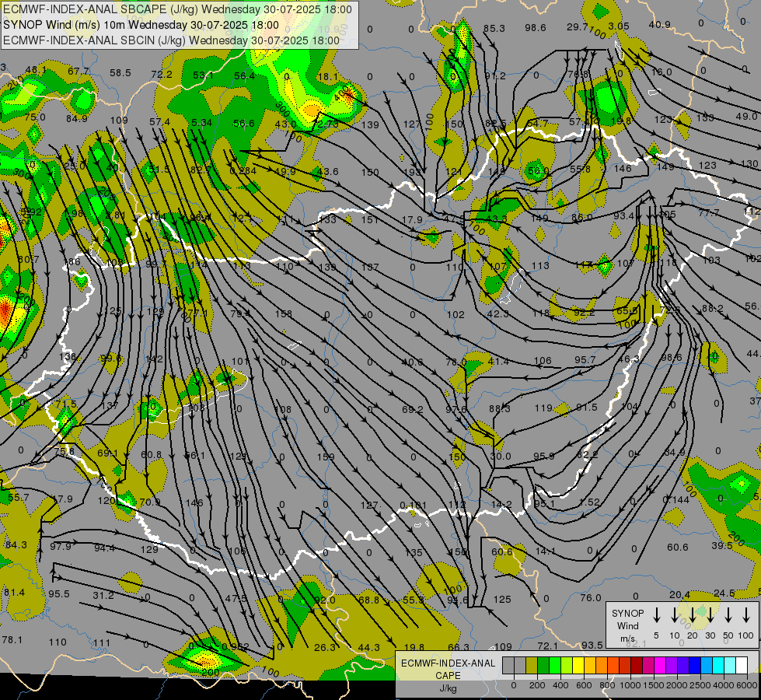This screenshot has height=700, width=761.
Task: Select the 'SYNOP Wind m/s' legend label
Action: (x=627, y=626)
